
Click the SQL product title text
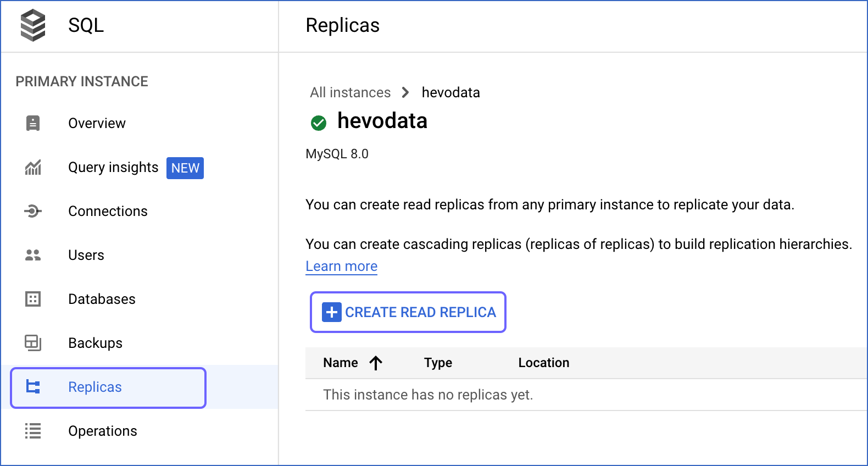(x=86, y=25)
